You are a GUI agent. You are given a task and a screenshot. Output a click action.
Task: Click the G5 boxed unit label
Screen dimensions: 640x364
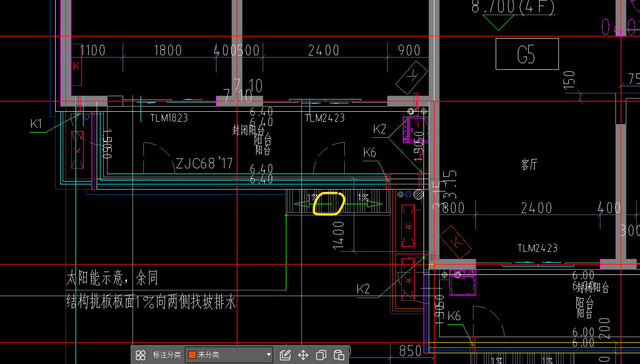pos(527,54)
